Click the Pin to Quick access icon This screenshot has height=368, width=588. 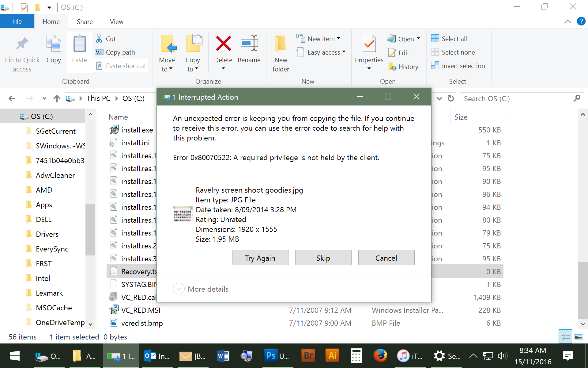(x=22, y=44)
